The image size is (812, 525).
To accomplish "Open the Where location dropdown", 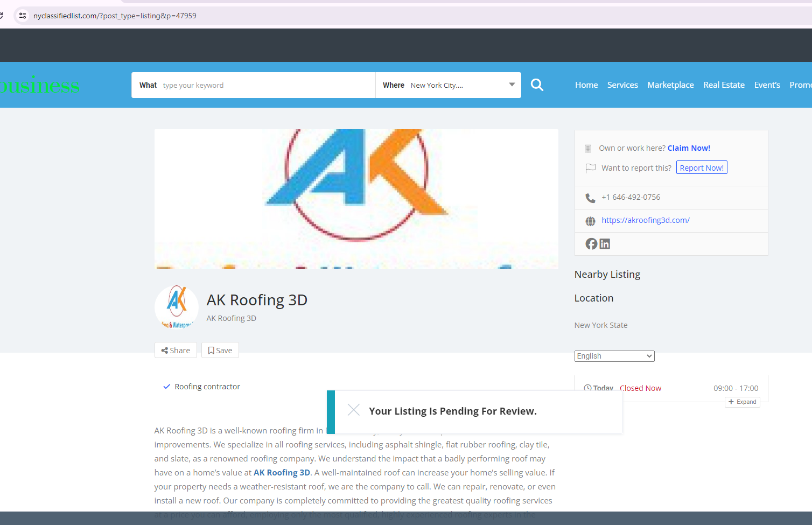I will coord(449,85).
